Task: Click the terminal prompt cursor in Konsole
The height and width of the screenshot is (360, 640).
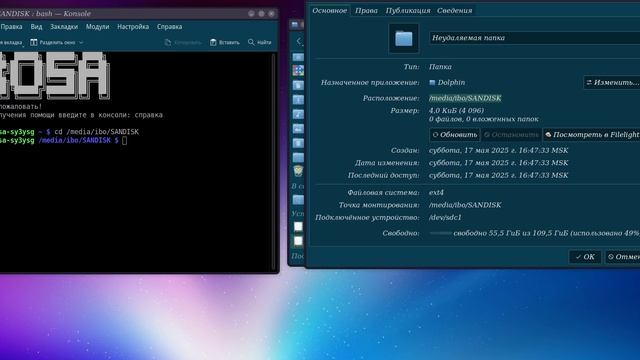Action: [124, 140]
